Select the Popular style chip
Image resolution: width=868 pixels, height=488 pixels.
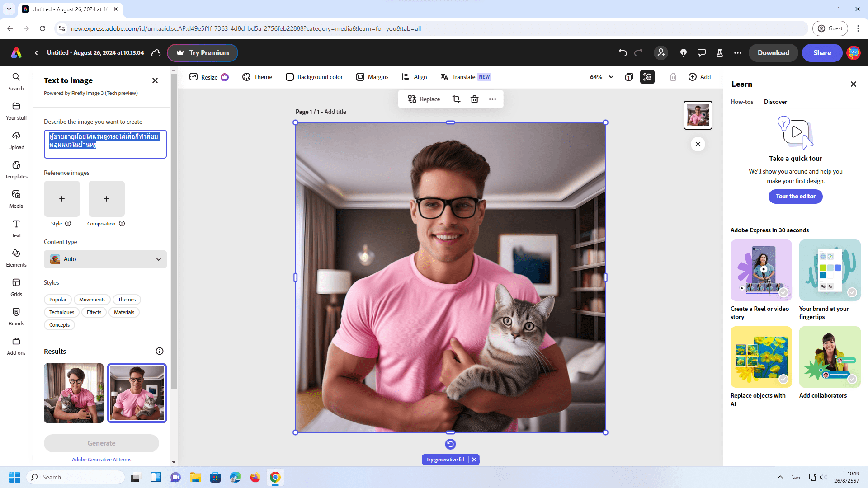click(58, 300)
